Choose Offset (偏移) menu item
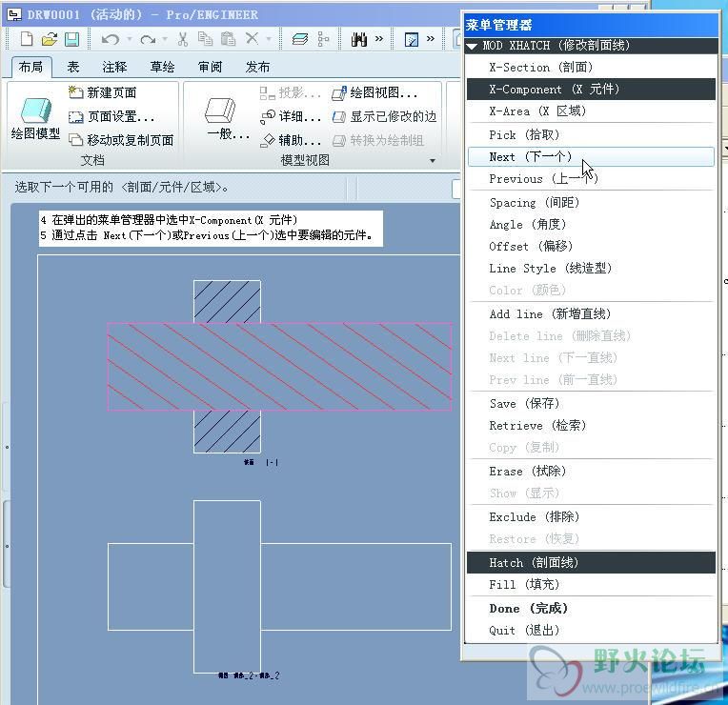 [591, 247]
